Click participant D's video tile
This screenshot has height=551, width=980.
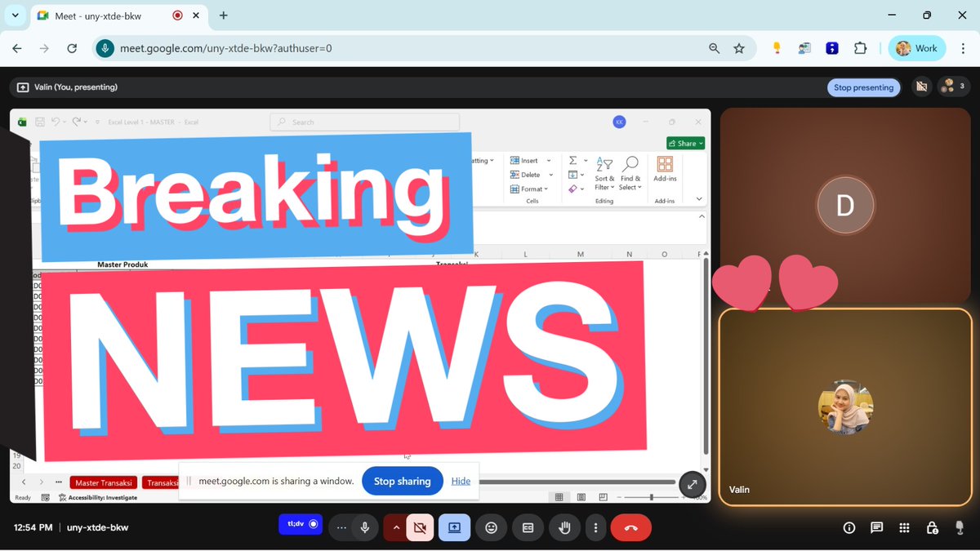click(845, 206)
